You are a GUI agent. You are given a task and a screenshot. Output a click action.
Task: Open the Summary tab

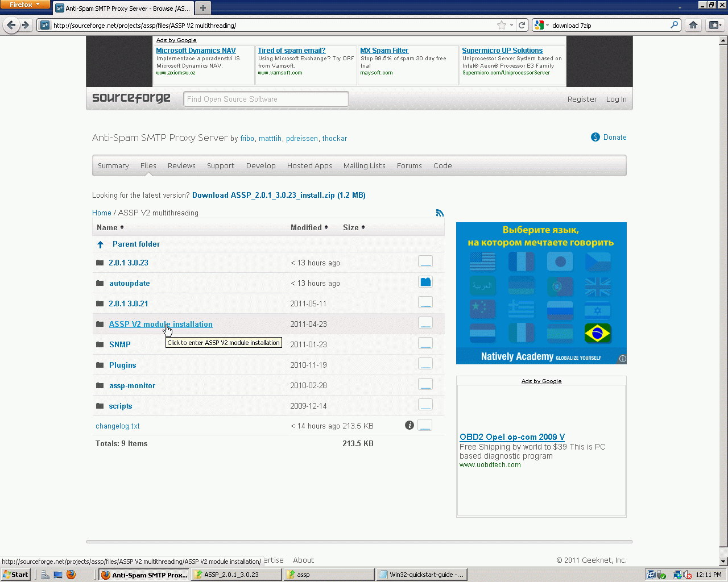point(113,166)
